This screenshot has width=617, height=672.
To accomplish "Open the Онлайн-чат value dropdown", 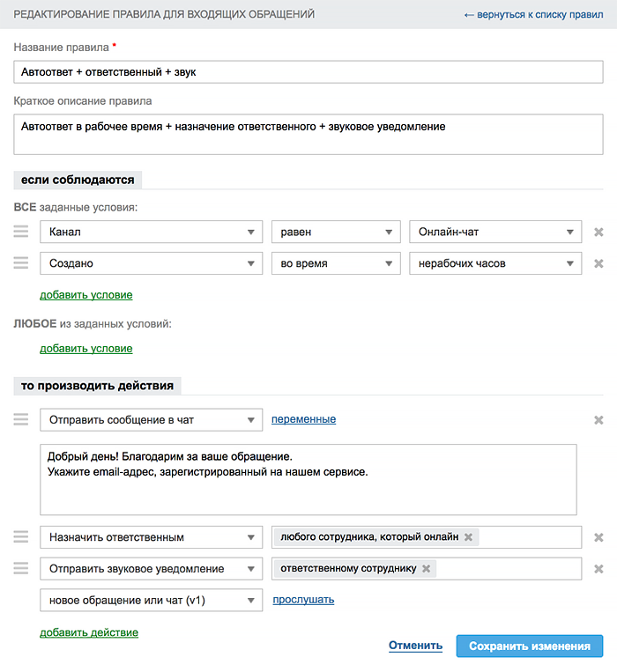I will point(495,232).
